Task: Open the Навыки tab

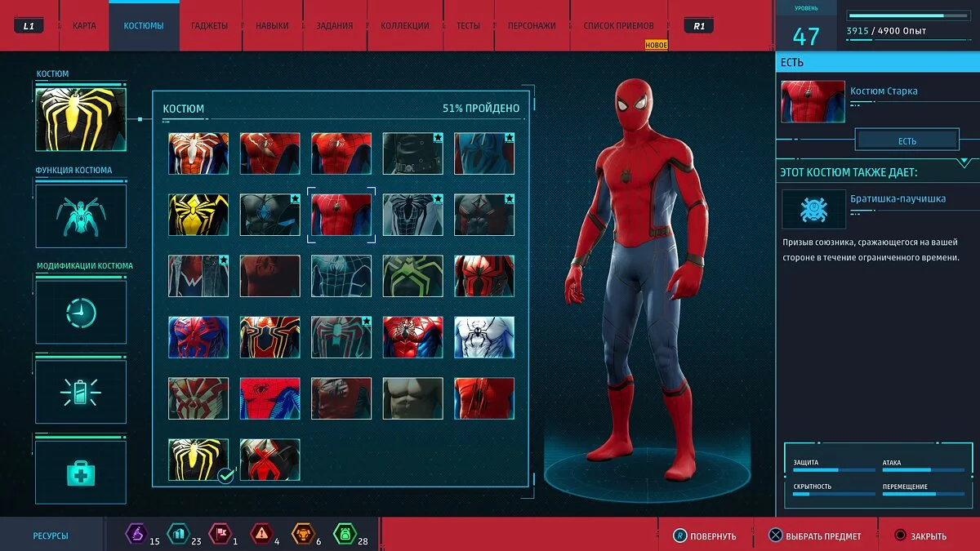Action: click(x=272, y=25)
